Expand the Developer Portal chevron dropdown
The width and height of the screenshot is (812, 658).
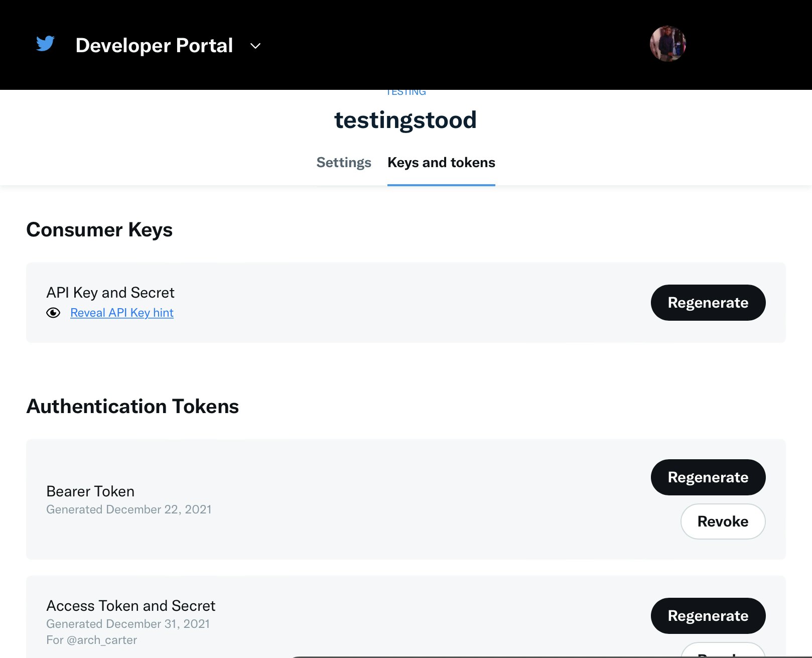[255, 46]
